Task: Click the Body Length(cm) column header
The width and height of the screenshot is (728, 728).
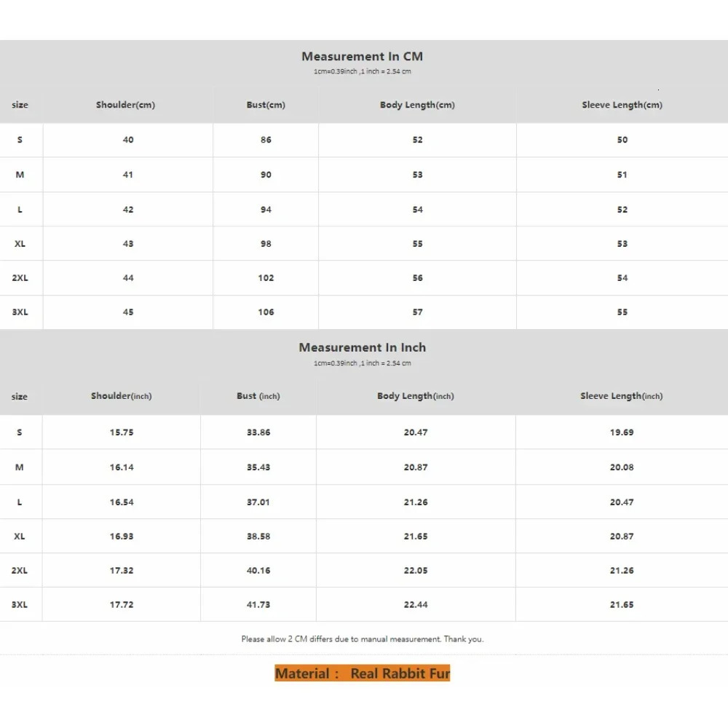Action: pos(417,105)
